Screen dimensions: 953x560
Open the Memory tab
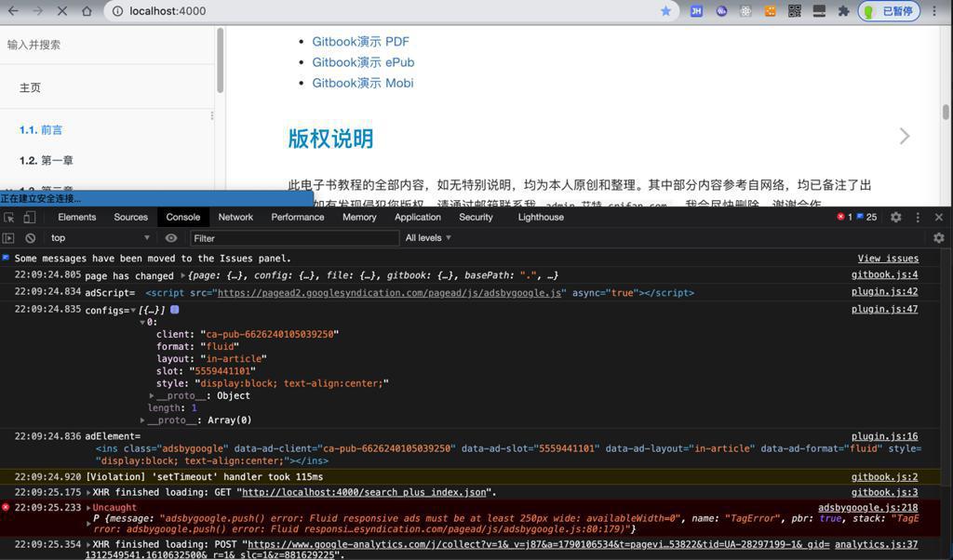tap(359, 217)
